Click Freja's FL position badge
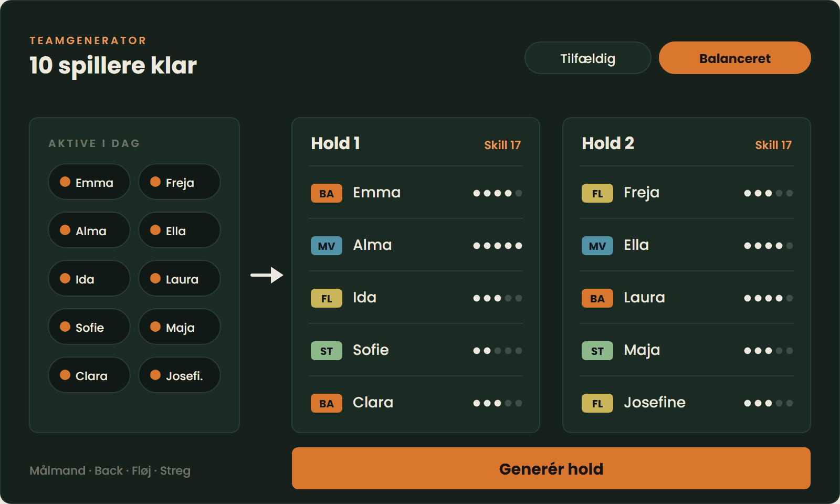This screenshot has width=840, height=504. pyautogui.click(x=597, y=193)
